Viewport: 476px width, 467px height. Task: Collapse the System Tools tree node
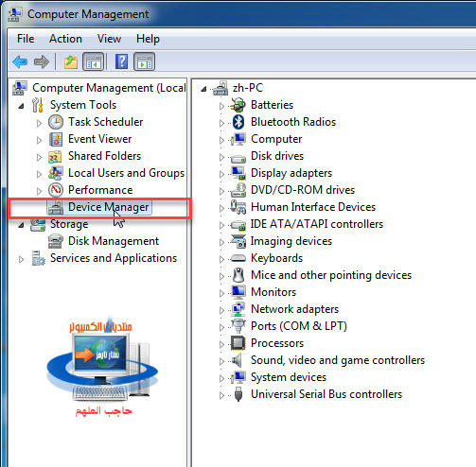21,106
